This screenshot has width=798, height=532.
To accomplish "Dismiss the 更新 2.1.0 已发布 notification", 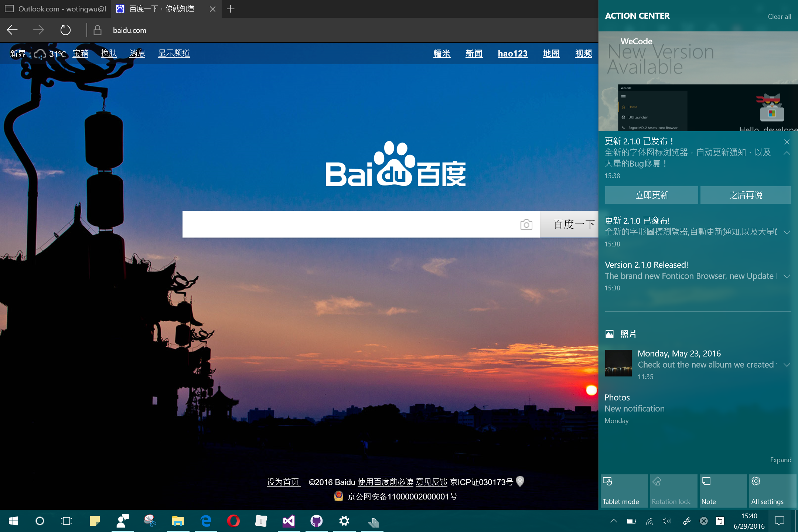I will [787, 142].
